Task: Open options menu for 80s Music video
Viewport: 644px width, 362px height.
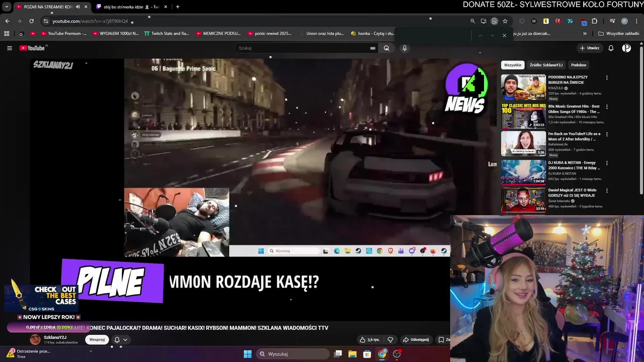Action: (x=607, y=107)
